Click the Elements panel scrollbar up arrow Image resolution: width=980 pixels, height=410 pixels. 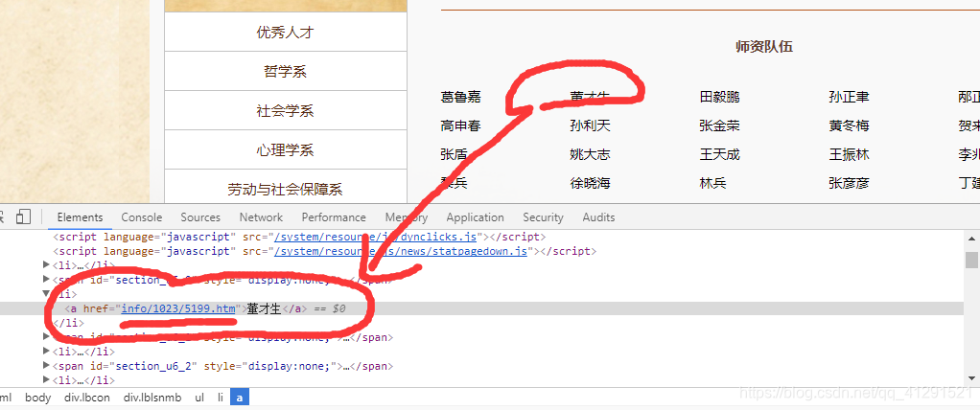971,238
